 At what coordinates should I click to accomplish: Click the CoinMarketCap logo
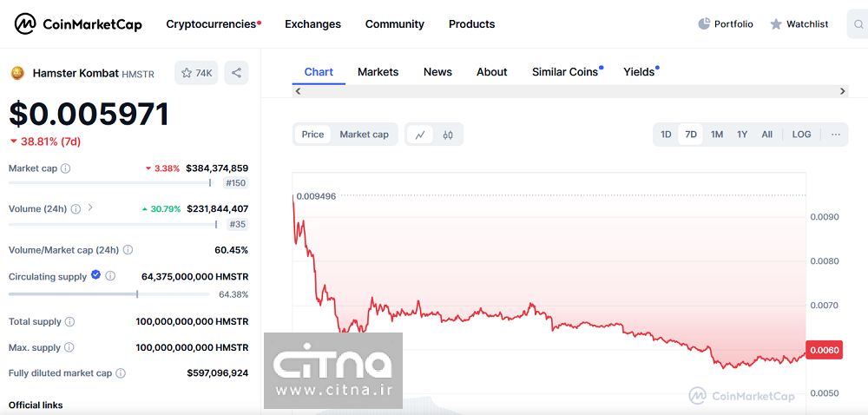78,24
